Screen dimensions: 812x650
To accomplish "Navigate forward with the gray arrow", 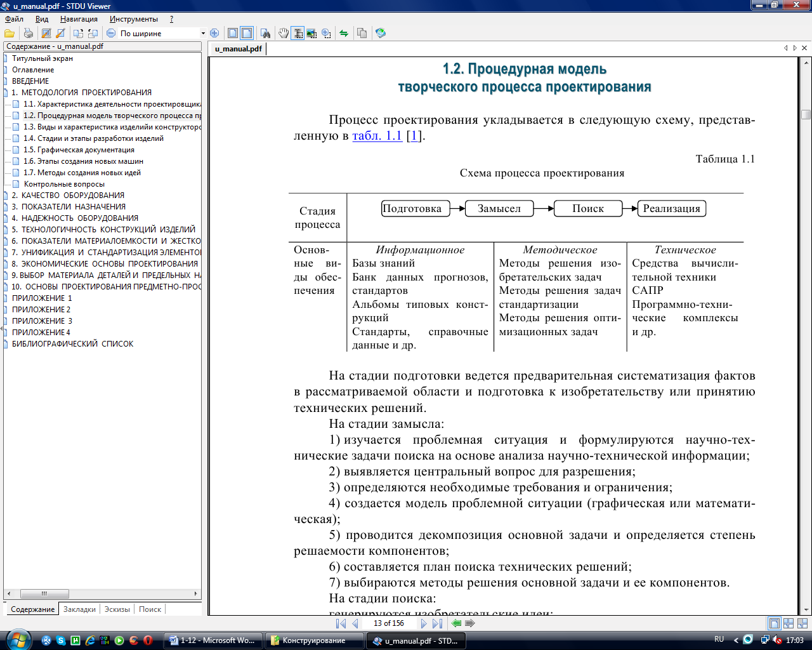I will 470,623.
